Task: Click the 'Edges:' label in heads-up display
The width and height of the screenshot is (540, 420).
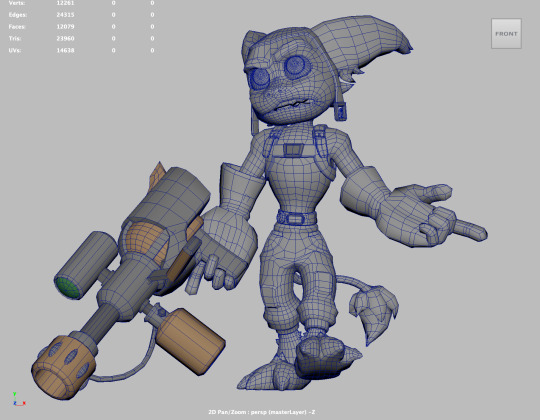Action: (x=18, y=15)
